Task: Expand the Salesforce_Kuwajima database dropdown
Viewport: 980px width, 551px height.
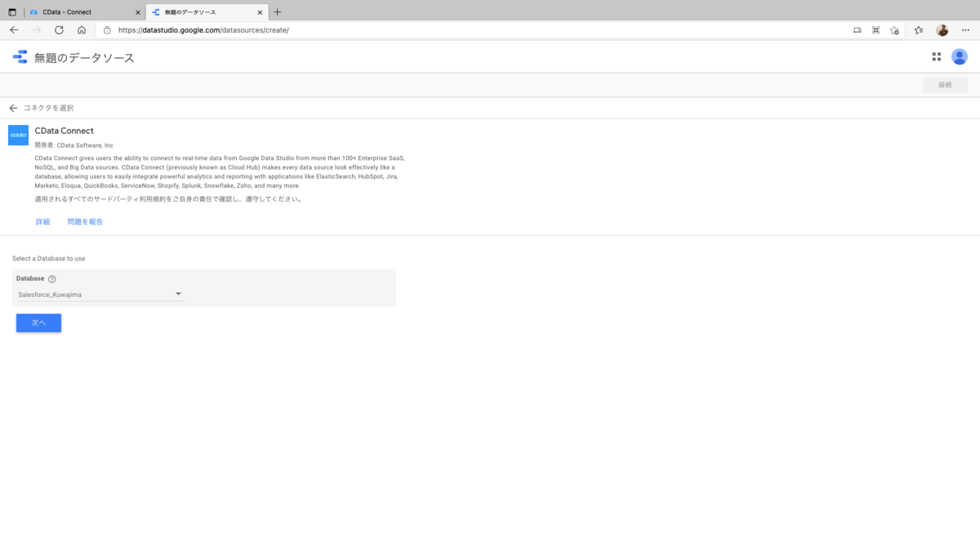Action: coord(100,294)
